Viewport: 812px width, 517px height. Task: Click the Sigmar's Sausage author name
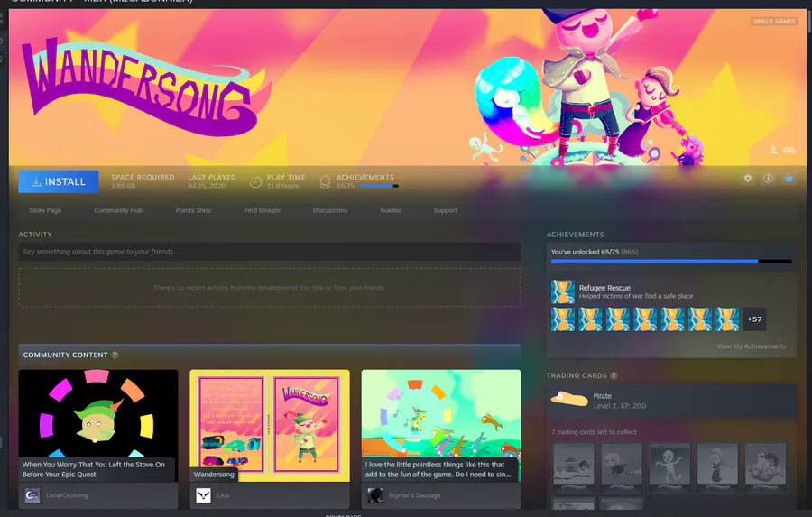[x=414, y=495]
